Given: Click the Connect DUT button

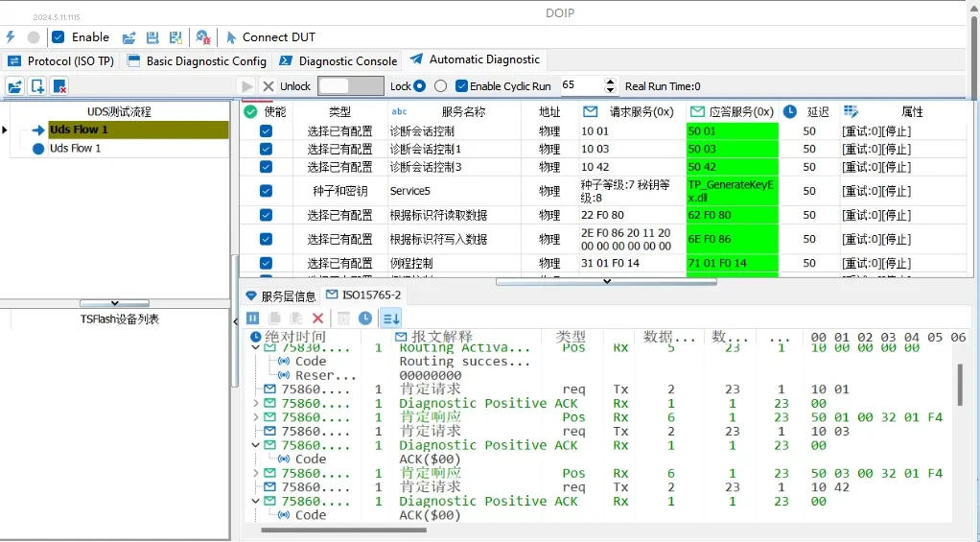Looking at the screenshot, I should (x=269, y=37).
